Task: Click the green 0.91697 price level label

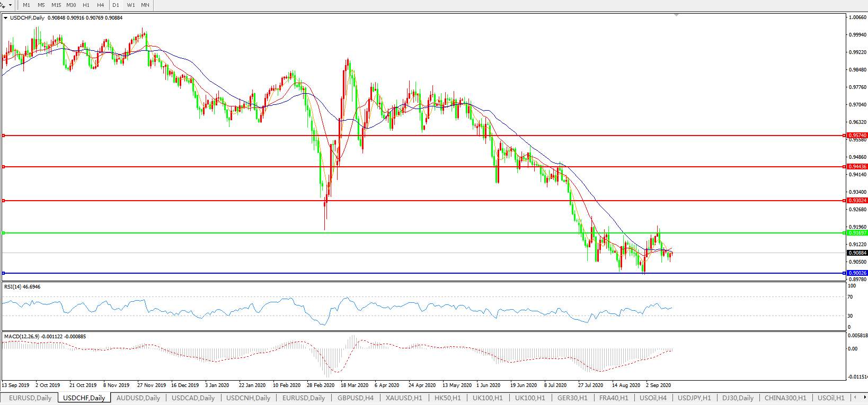Action: (x=857, y=233)
